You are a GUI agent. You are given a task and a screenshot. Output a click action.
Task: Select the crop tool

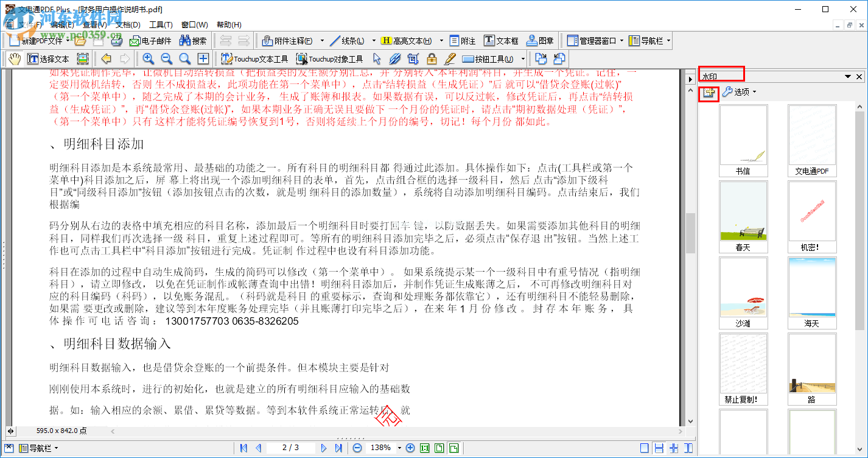413,59
